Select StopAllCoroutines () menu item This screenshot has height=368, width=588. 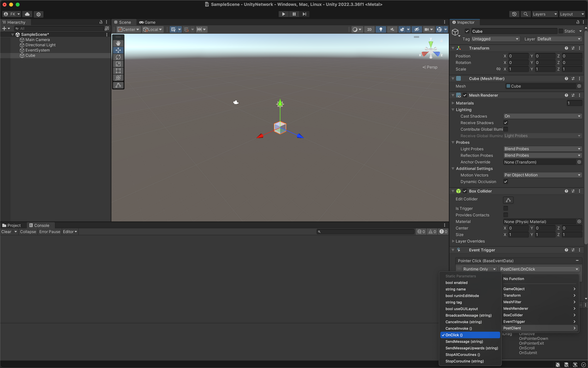(x=470, y=355)
